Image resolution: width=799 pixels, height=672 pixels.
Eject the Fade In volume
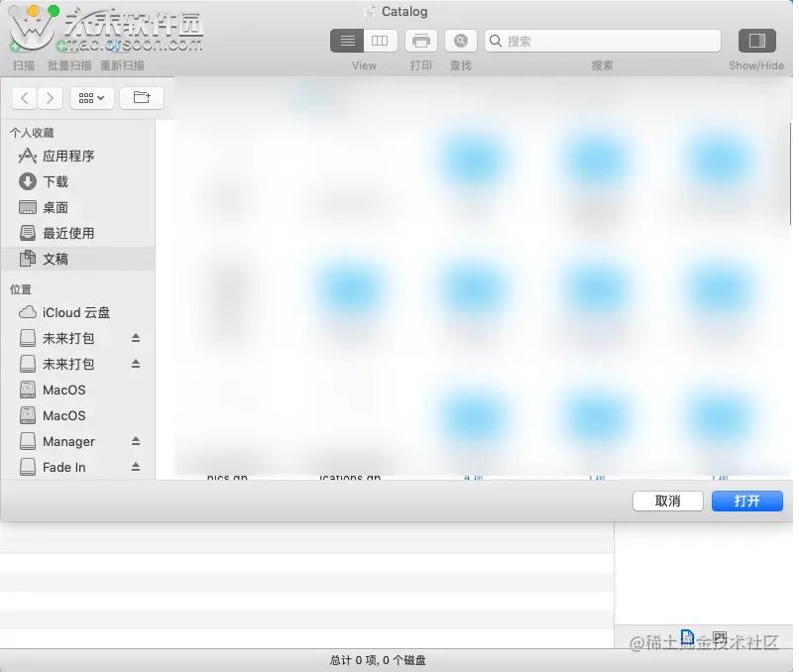coord(136,467)
